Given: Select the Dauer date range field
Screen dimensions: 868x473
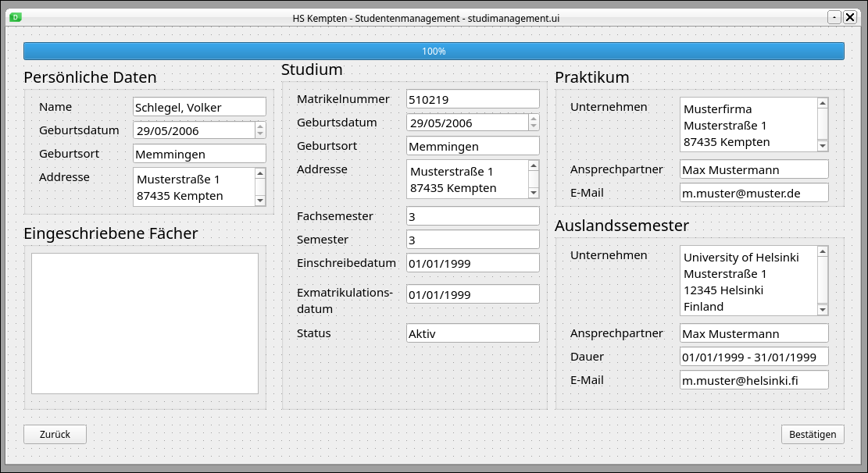Looking at the screenshot, I should coord(753,357).
